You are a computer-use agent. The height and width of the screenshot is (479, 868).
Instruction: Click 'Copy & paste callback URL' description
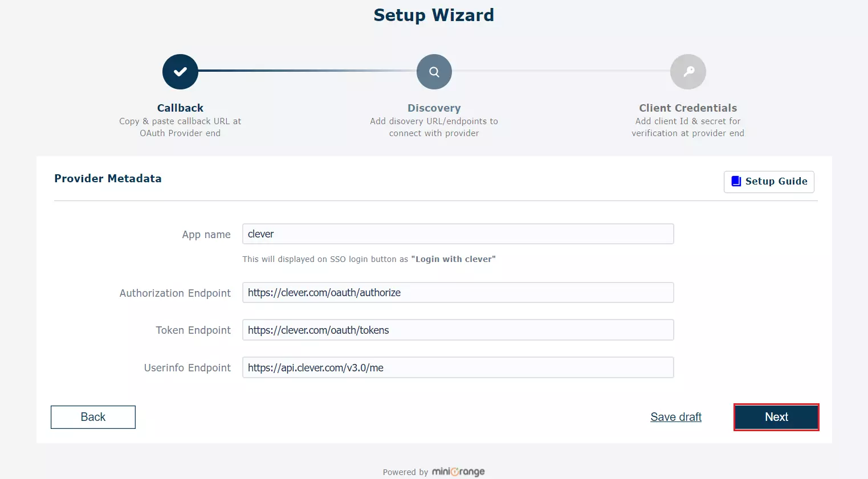(x=180, y=127)
